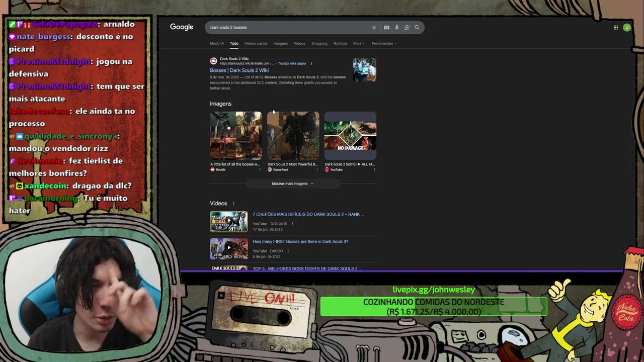Clear the search box with the X icon
Image resolution: width=644 pixels, height=362 pixels.
click(x=374, y=28)
